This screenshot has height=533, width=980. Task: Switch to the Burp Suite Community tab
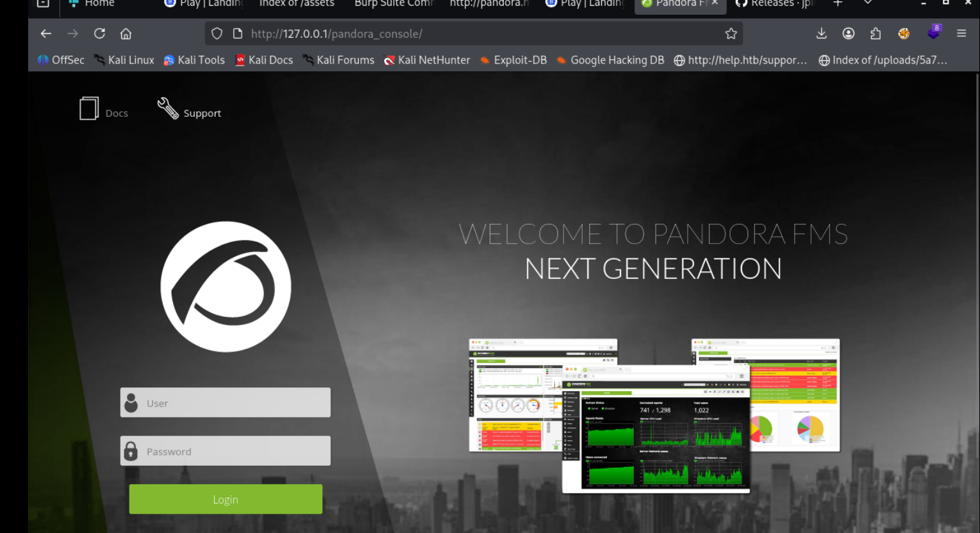coord(394,4)
